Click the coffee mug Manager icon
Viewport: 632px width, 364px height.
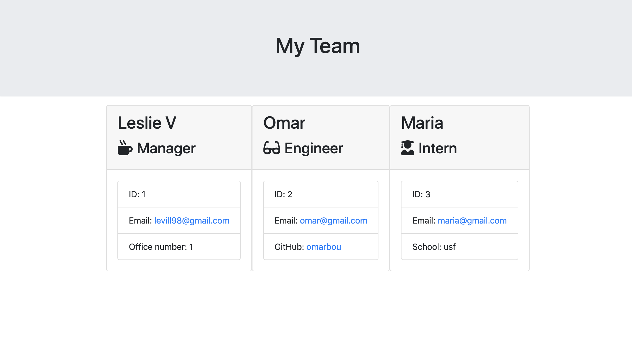point(125,148)
